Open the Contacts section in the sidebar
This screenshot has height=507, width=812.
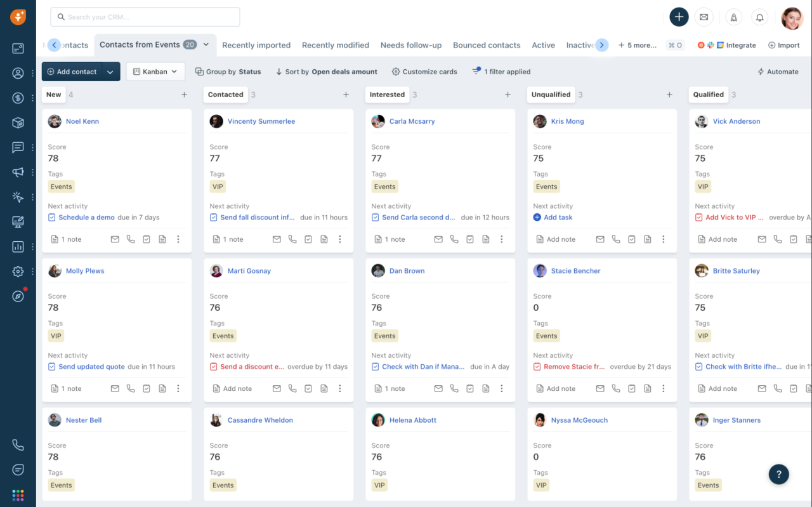tap(18, 73)
